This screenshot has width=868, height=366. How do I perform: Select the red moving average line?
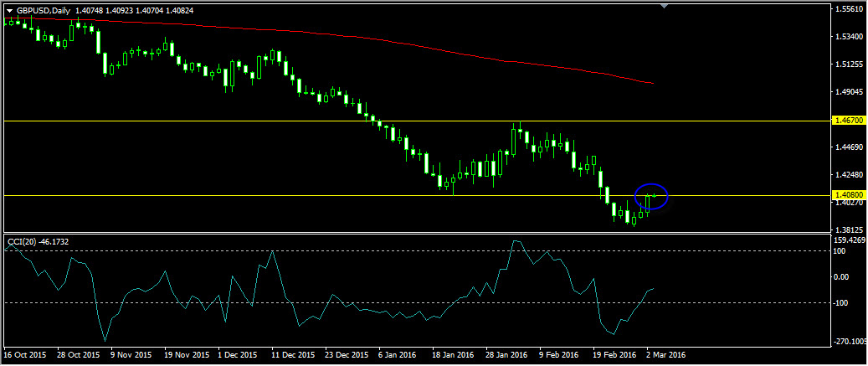pos(419,44)
